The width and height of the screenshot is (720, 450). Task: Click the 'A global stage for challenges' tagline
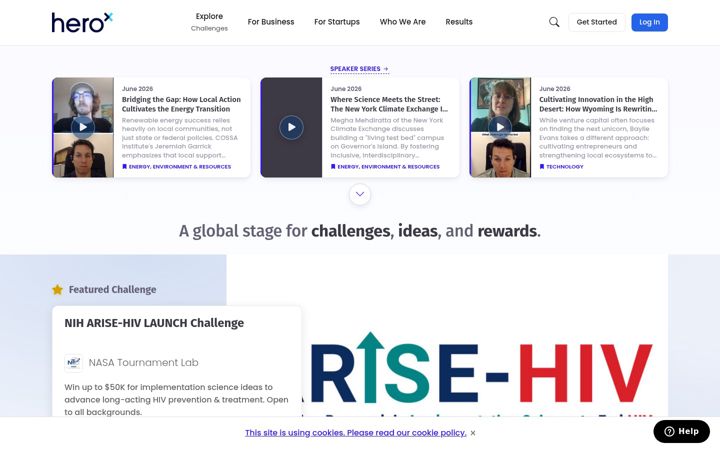(360, 231)
